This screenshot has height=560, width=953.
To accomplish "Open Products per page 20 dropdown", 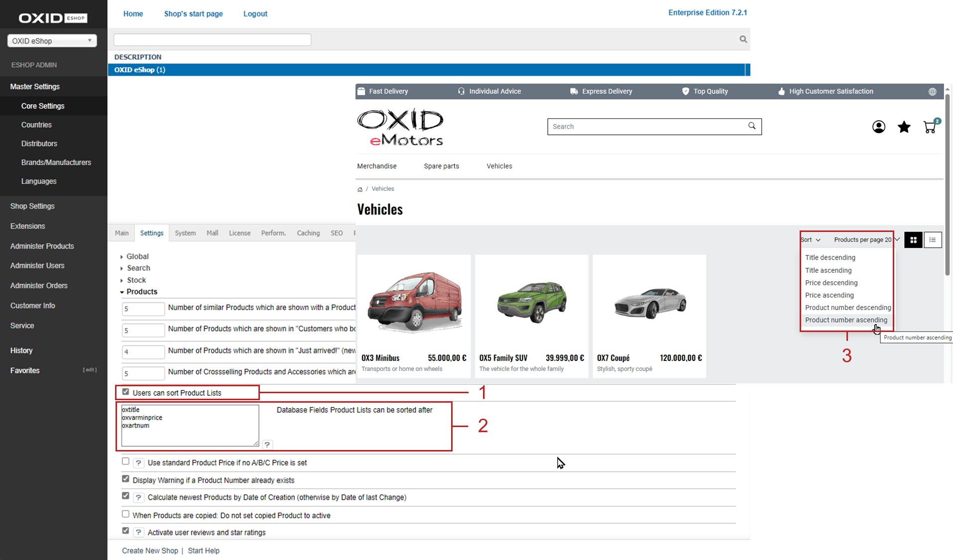I will (867, 240).
